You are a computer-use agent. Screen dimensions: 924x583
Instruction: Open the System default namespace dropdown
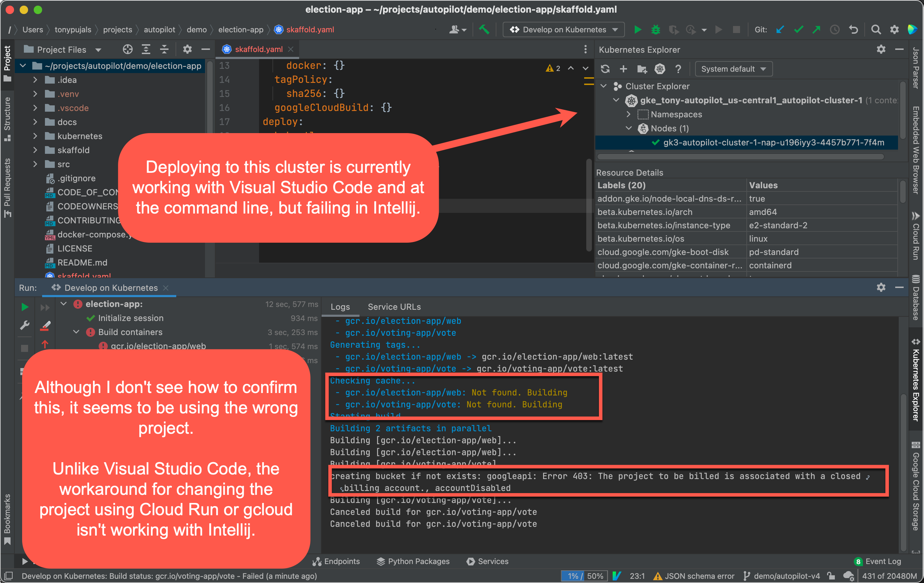[733, 69]
